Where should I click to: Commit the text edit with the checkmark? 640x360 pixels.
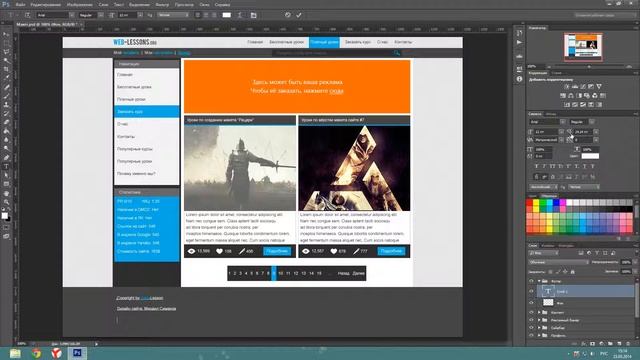click(299, 15)
